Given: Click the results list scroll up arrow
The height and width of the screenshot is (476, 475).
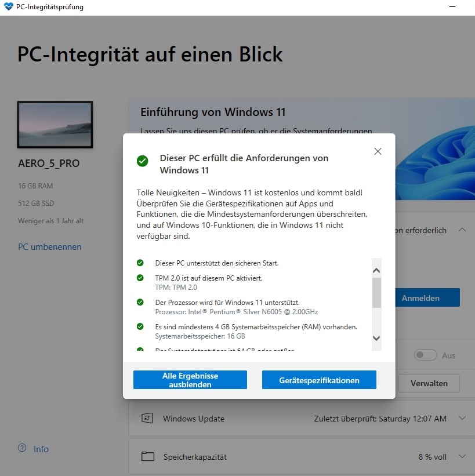Looking at the screenshot, I should coord(376,271).
